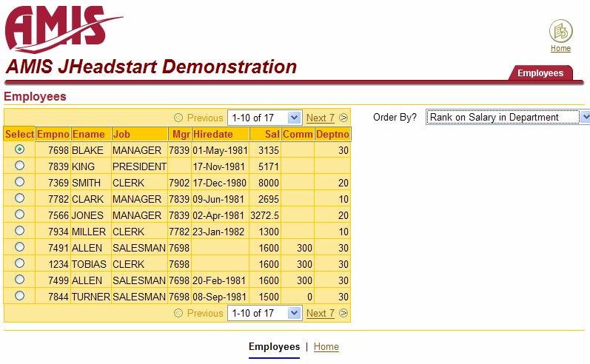Click the Home icon at top right
Viewport: 590px width, 364px height.
[560, 32]
